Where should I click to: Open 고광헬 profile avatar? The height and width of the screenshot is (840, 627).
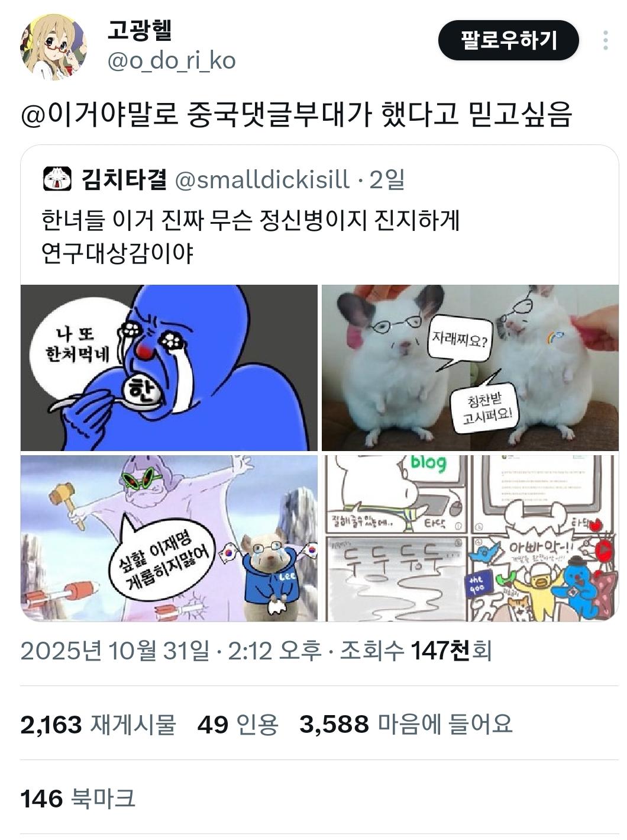54,47
